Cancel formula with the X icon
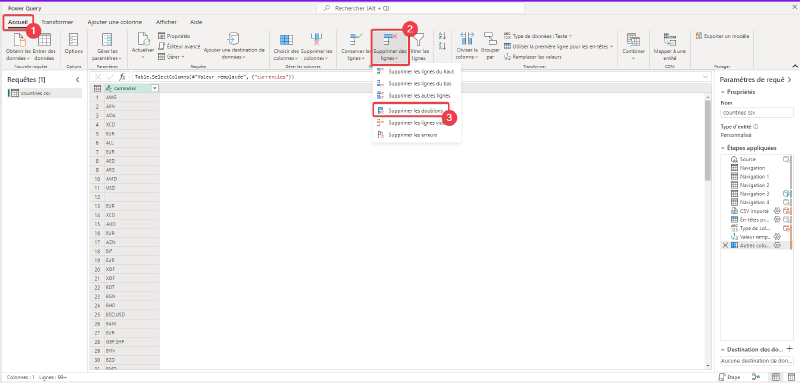Screen dimensions: 800x383 [98, 77]
